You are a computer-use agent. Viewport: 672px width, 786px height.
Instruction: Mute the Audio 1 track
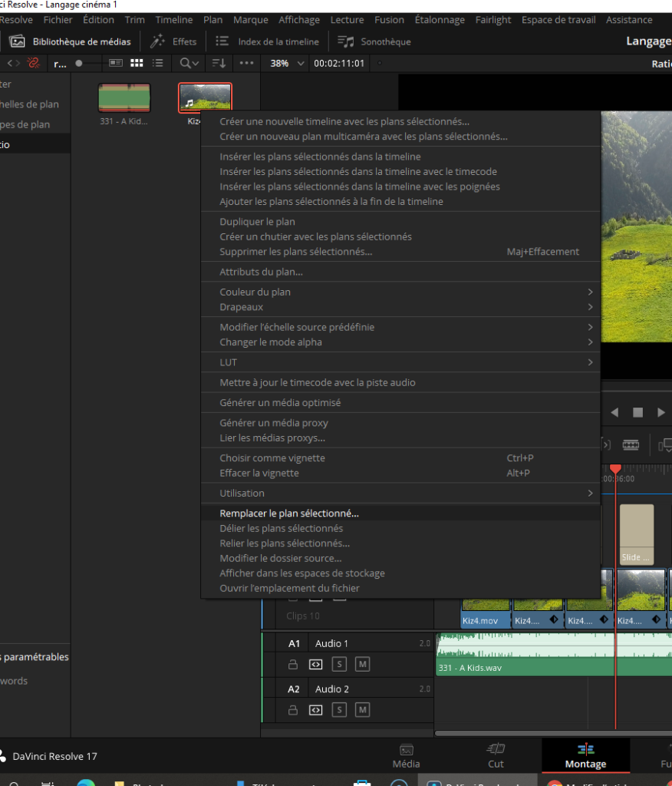point(363,664)
